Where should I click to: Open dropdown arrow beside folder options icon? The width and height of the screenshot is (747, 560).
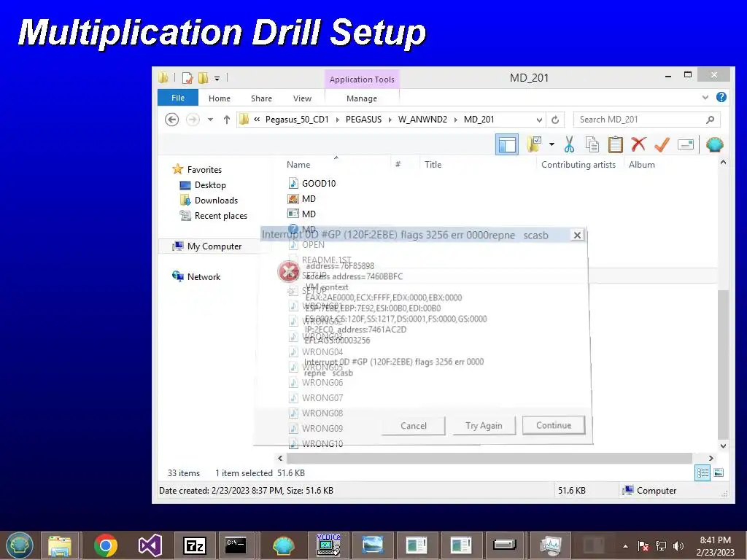(551, 144)
